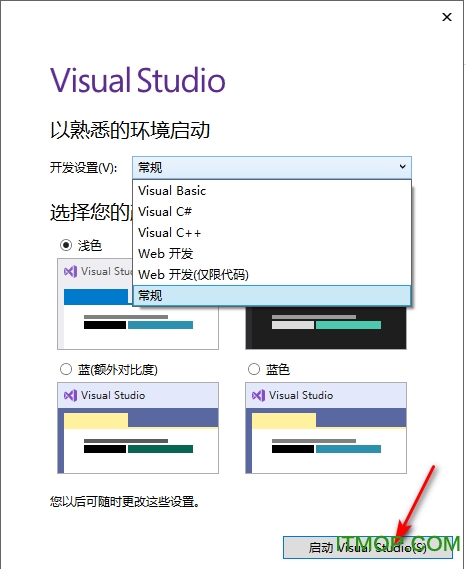Click the light theme preview thumbnail
This screenshot has width=466, height=569.
coord(138,304)
